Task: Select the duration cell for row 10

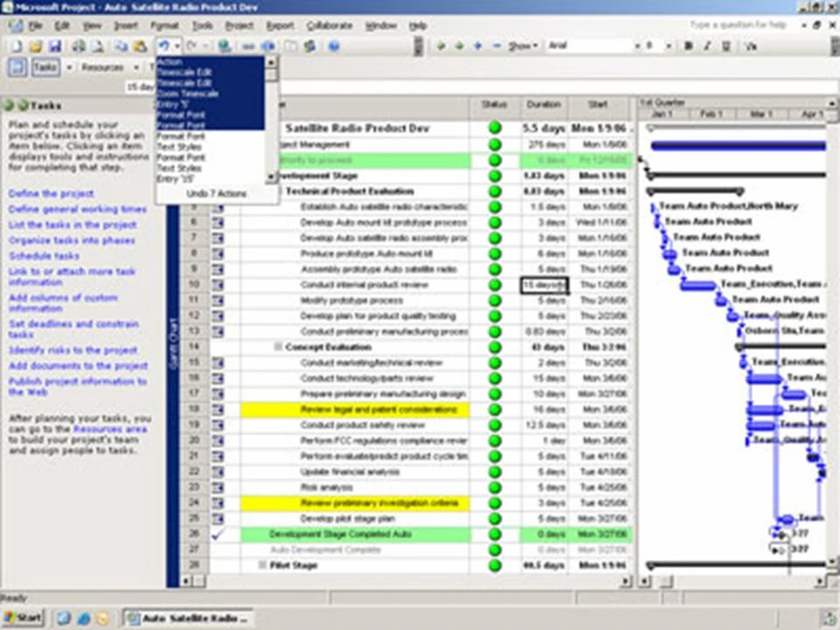Action: (x=543, y=285)
